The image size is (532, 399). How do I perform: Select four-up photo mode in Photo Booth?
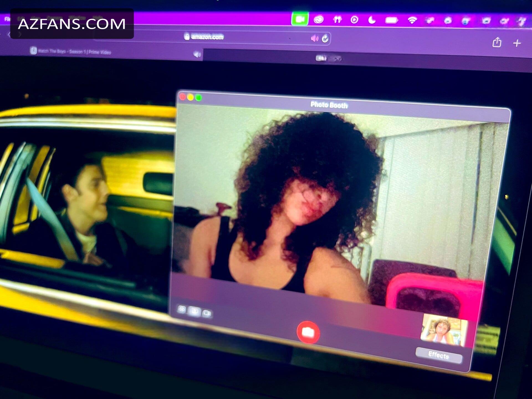click(x=182, y=310)
